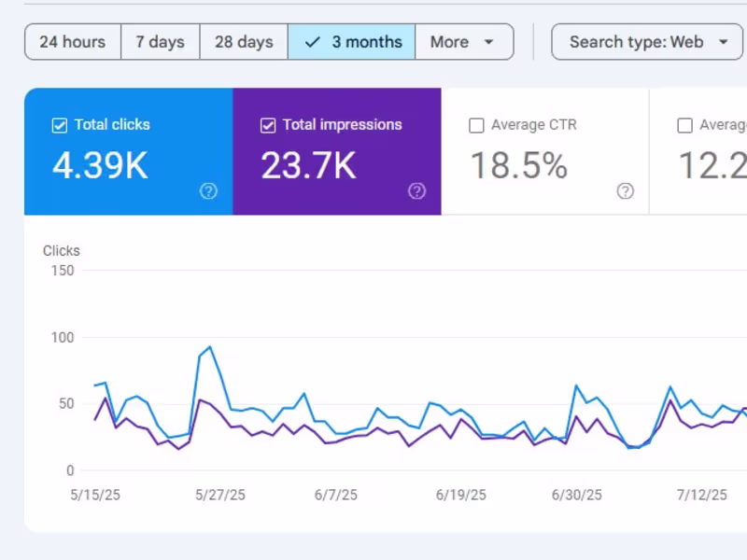Expand the dropdown arrow next to More

tap(488, 42)
